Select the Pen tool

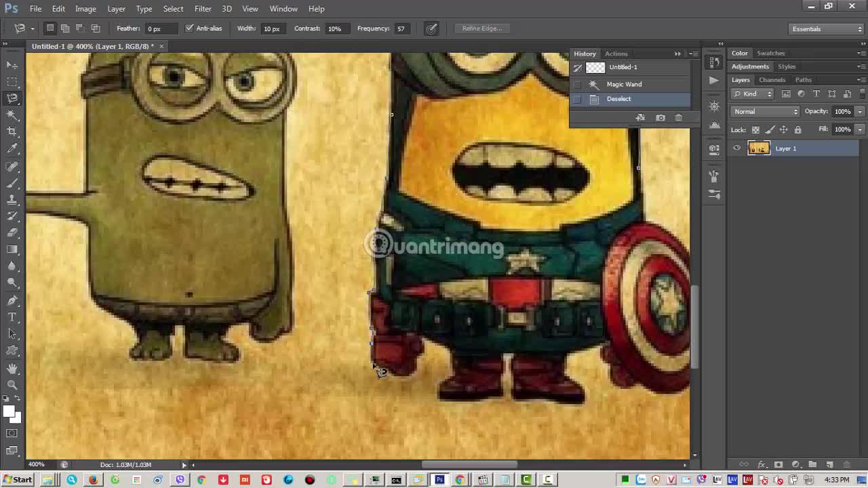(12, 300)
